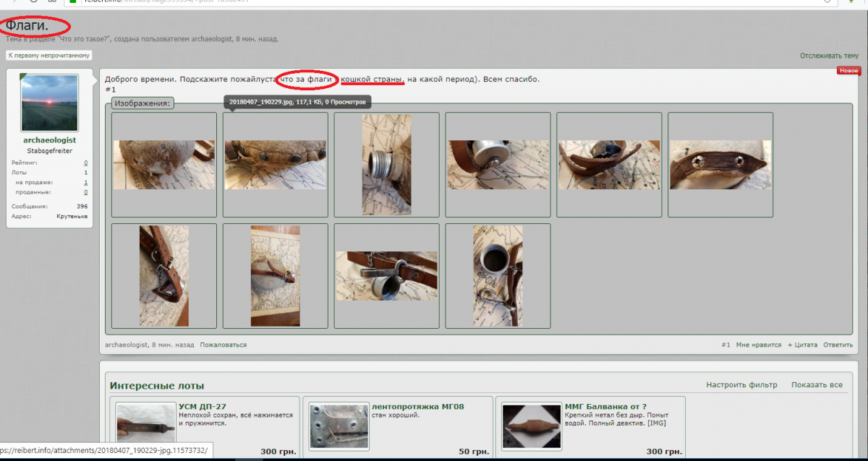Open the first attachment thumbnail of canteen cover
This screenshot has width=868, height=461.
(164, 165)
